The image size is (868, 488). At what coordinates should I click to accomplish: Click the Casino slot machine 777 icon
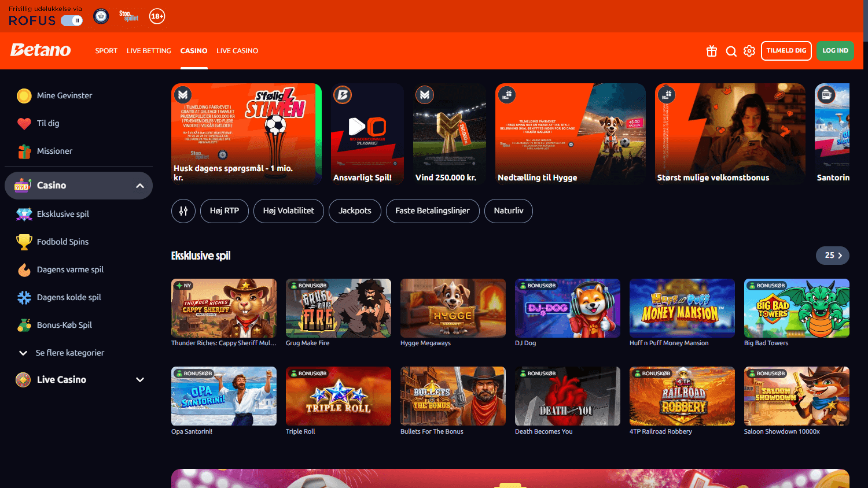click(x=23, y=185)
